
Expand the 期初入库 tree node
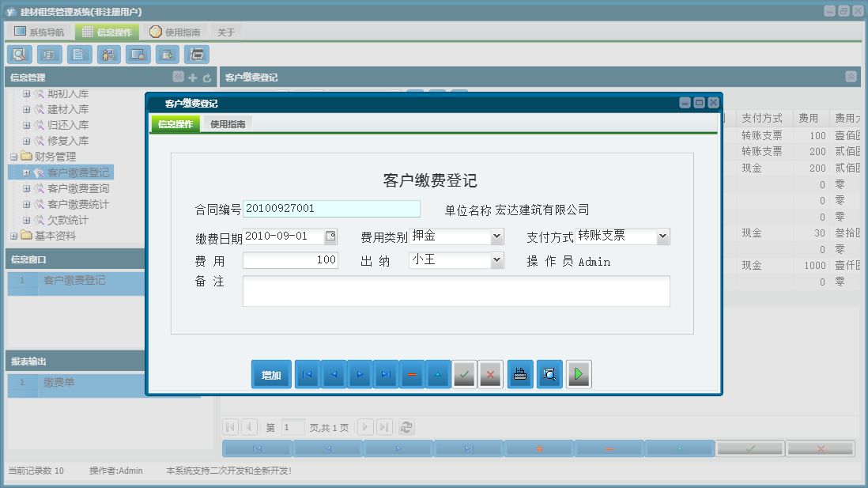tap(26, 94)
